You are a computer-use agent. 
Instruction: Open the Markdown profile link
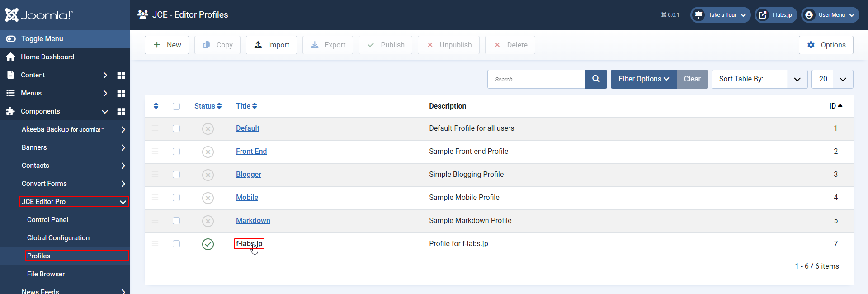pos(253,221)
